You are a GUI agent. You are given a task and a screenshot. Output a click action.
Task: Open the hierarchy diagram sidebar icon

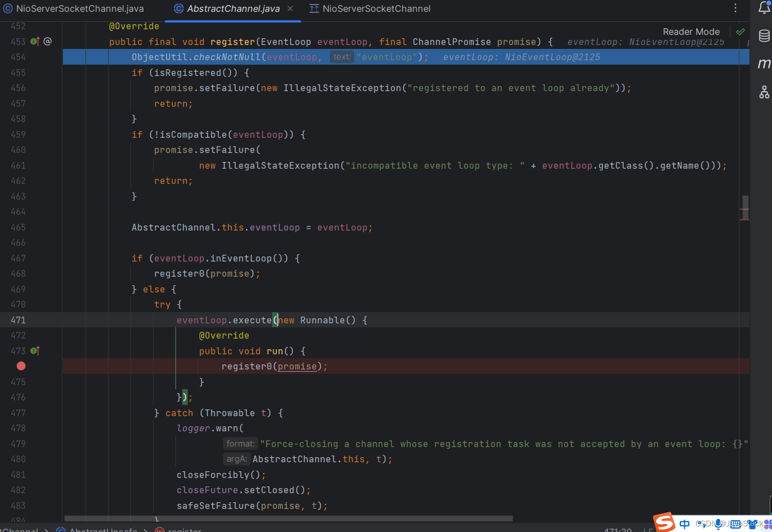click(764, 92)
